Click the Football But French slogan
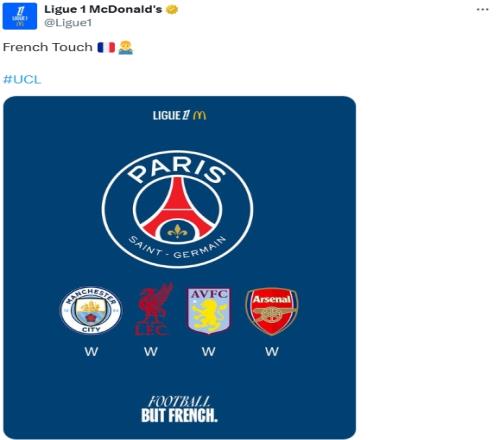 179,409
